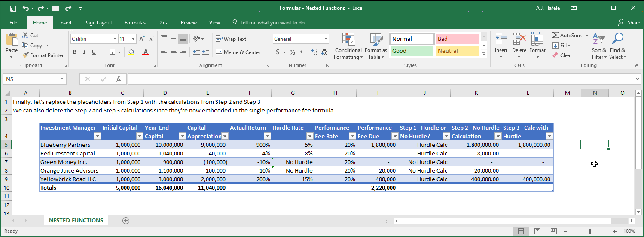
Task: Switch to the Formulas tab
Action: (x=135, y=23)
